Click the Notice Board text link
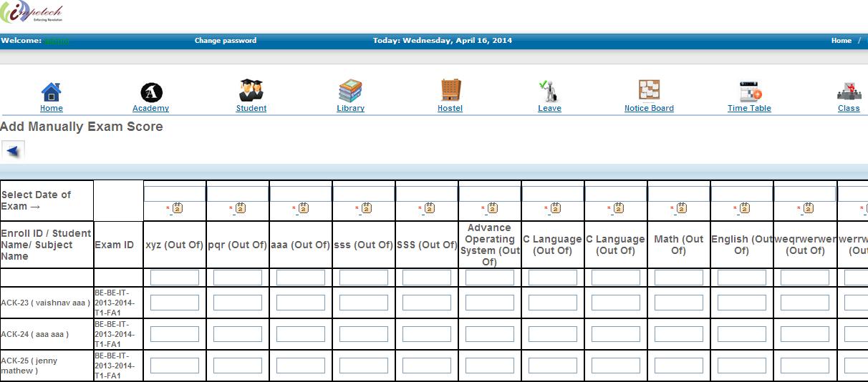The image size is (868, 382). [649, 109]
